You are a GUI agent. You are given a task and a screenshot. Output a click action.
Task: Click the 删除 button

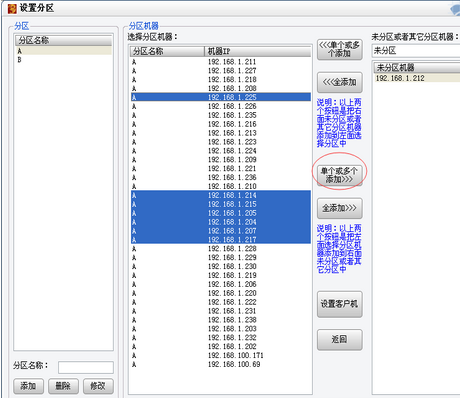click(x=63, y=386)
